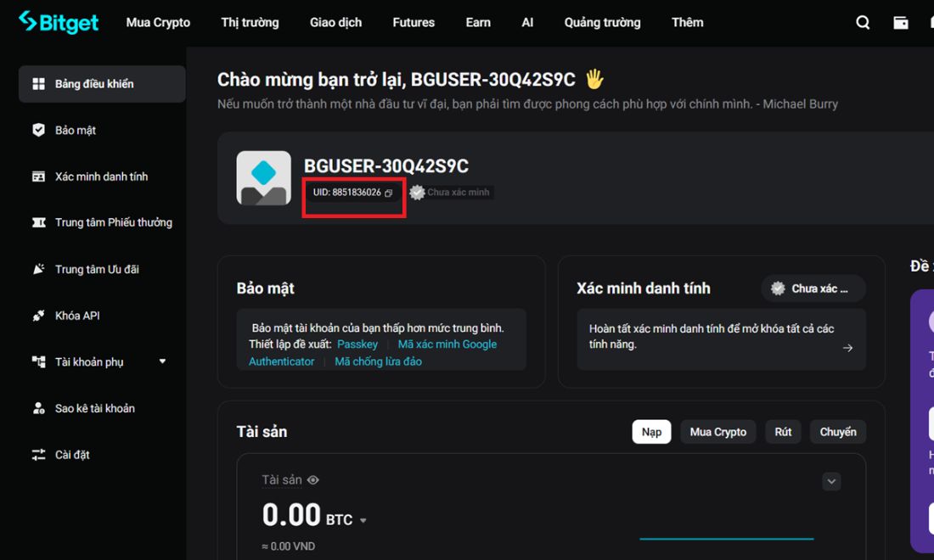
Task: Open the Futures menu
Action: (414, 23)
